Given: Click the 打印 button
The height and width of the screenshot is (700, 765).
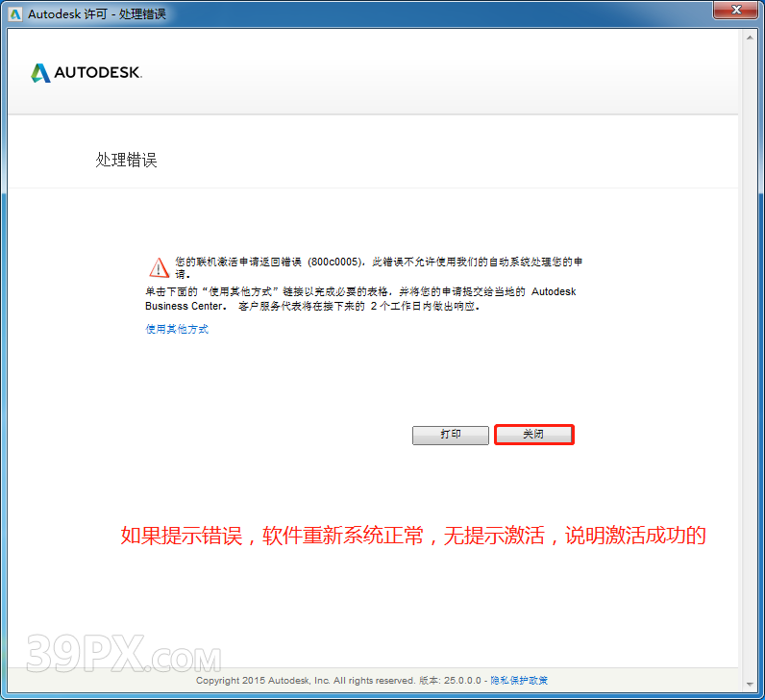Looking at the screenshot, I should click(x=451, y=435).
